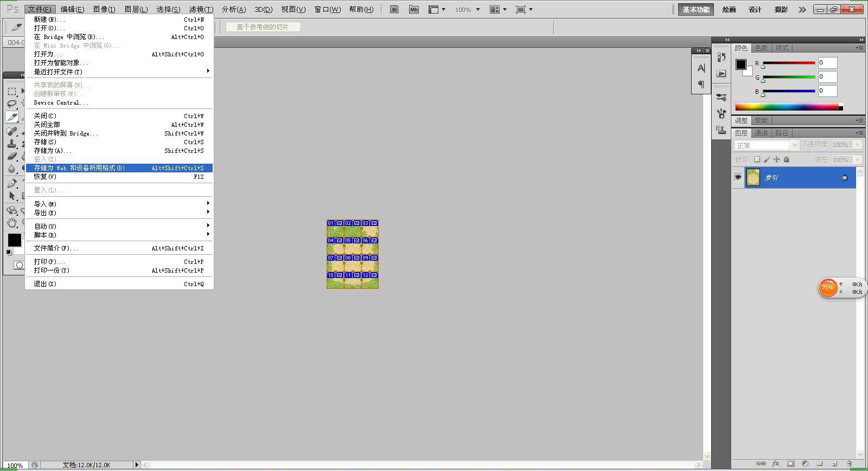Open the Character panel icon
Image resolution: width=868 pixels, height=471 pixels.
click(701, 68)
